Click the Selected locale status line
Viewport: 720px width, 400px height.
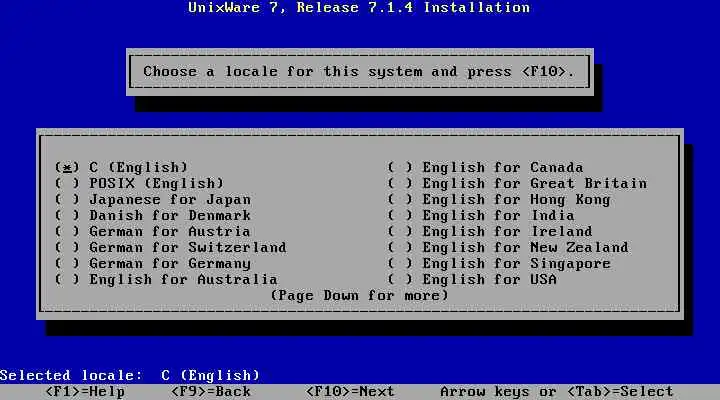click(130, 375)
